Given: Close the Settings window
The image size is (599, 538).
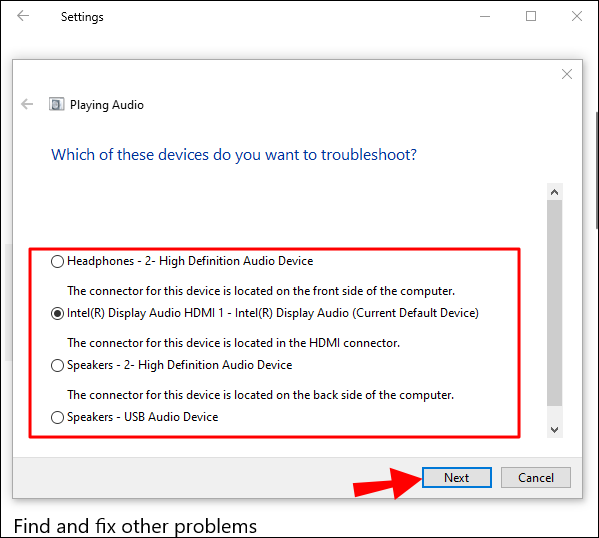Looking at the screenshot, I should coord(577,16).
